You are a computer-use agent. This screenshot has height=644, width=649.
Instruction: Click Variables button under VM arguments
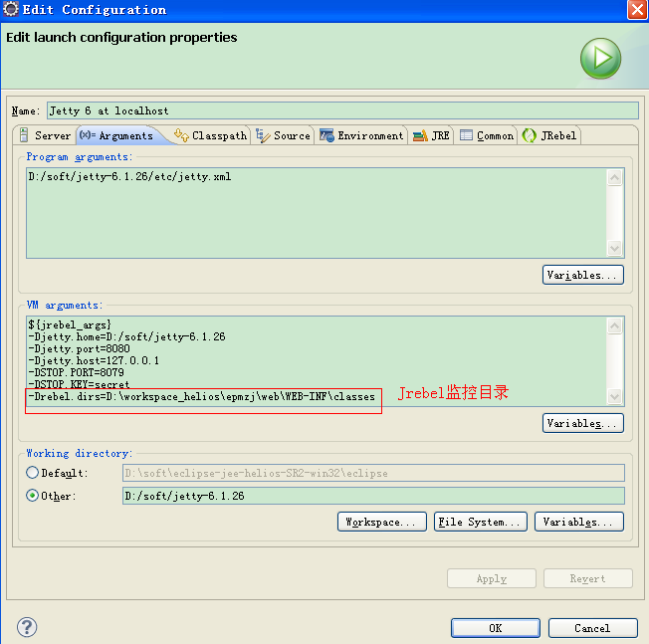click(582, 423)
